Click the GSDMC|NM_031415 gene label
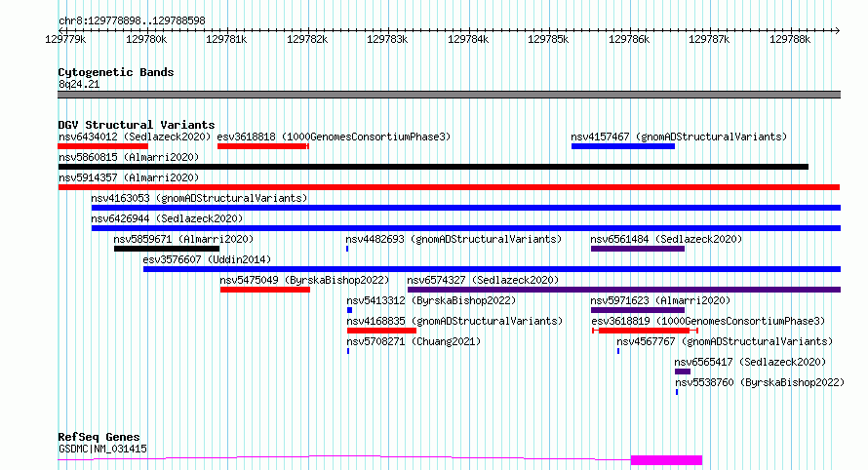868x470 pixels. pyautogui.click(x=102, y=449)
